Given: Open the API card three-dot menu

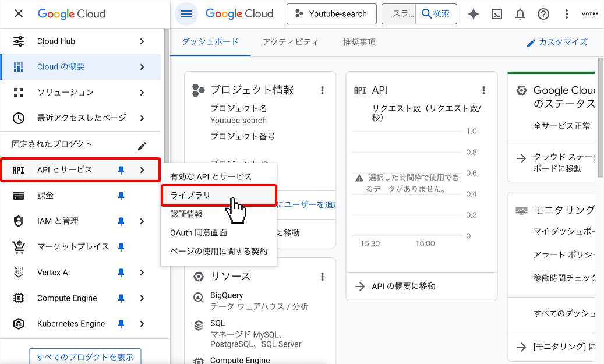Looking at the screenshot, I should tap(483, 90).
